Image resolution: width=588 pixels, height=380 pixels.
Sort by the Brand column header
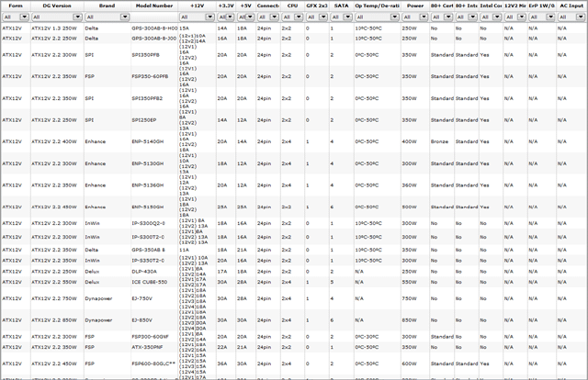coord(107,6)
